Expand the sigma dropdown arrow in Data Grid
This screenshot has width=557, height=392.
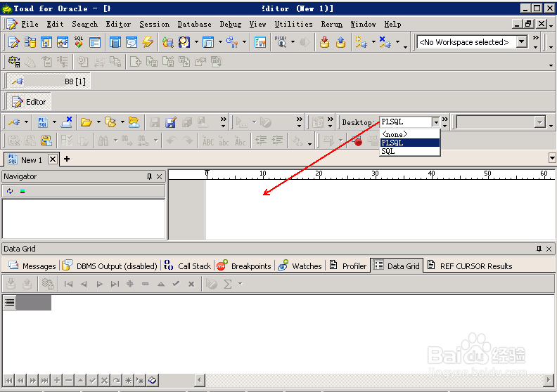[241, 284]
